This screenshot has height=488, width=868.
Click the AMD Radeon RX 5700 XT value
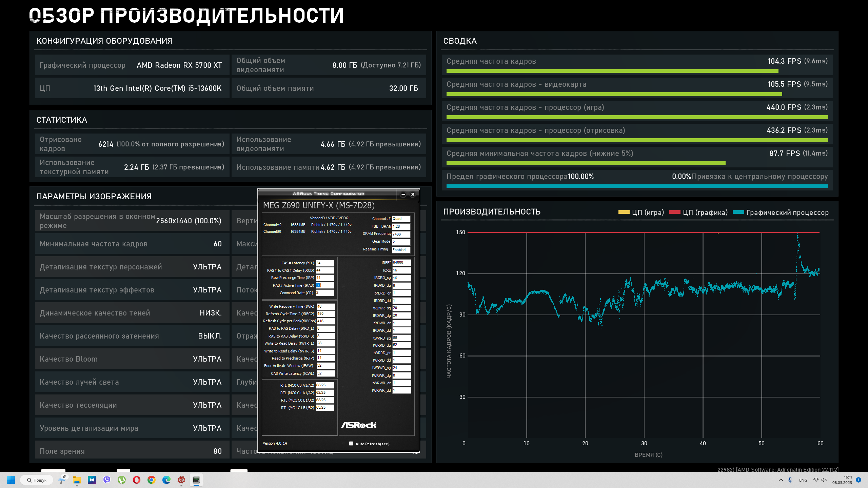(x=179, y=65)
